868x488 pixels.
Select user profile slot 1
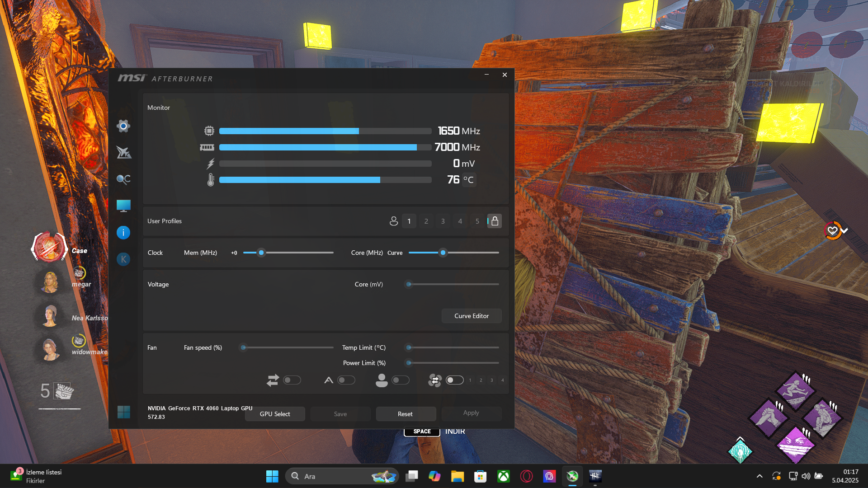pyautogui.click(x=409, y=221)
